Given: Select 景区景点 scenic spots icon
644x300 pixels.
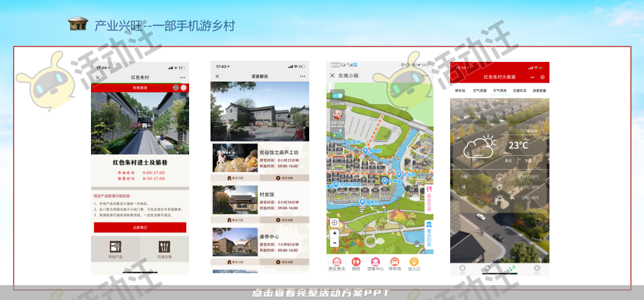Looking at the screenshot, I should click(337, 262).
